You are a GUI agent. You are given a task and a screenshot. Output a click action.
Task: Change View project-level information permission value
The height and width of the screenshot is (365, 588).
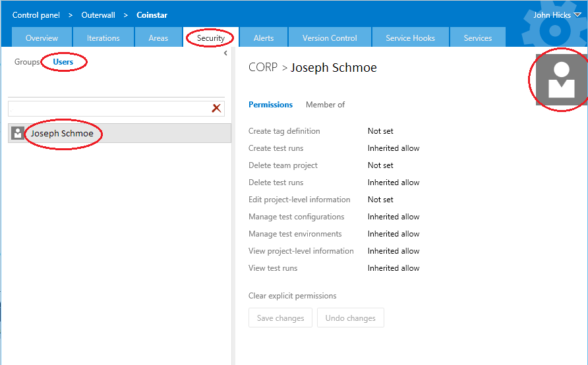394,251
